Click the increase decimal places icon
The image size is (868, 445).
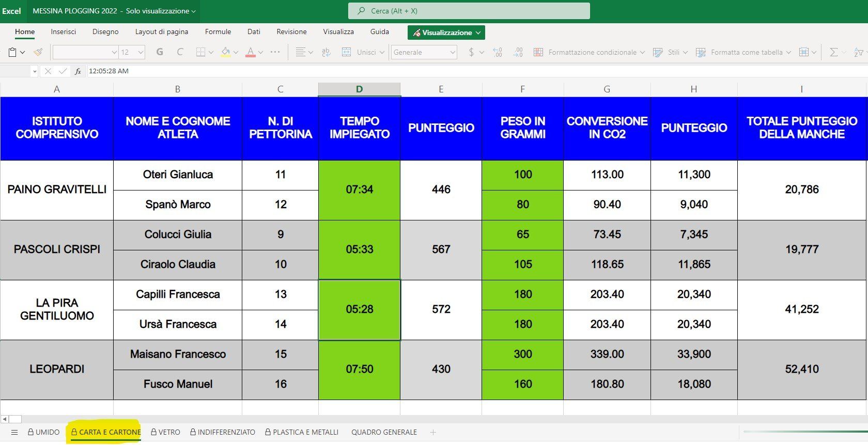498,52
